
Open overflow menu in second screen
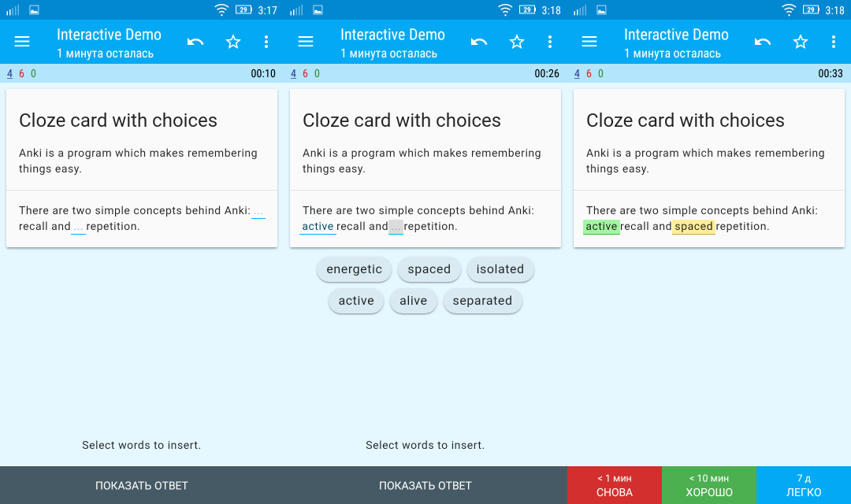[550, 42]
